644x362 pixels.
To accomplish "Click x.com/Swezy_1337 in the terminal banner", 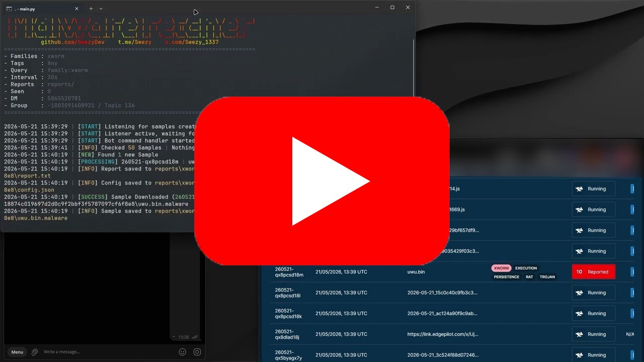I will [x=192, y=42].
